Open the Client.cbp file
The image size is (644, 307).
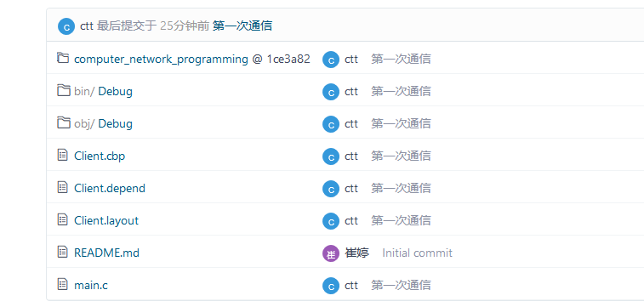(x=100, y=156)
